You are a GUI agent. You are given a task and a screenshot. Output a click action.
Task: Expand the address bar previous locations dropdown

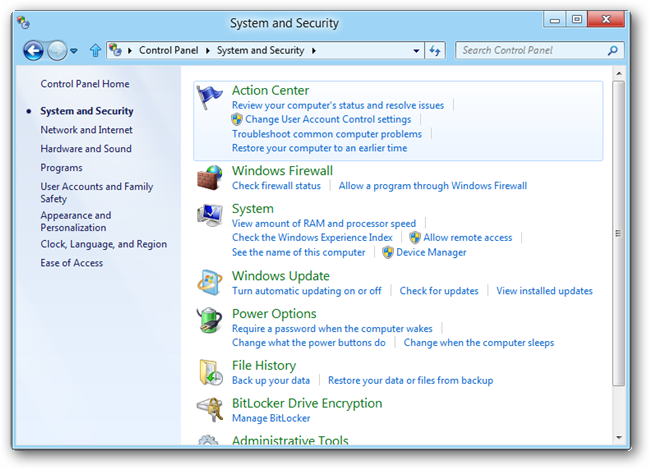pyautogui.click(x=416, y=51)
